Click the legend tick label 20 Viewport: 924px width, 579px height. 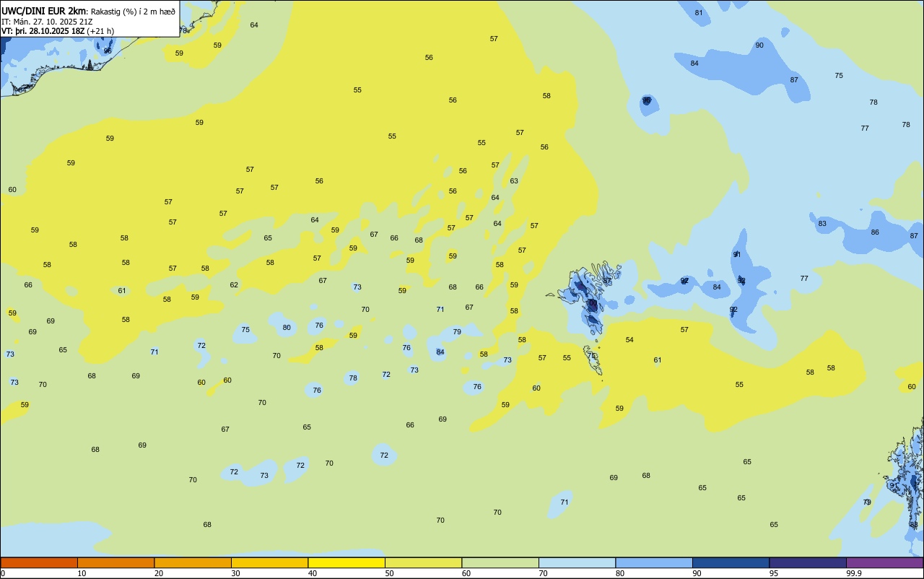pos(159,573)
